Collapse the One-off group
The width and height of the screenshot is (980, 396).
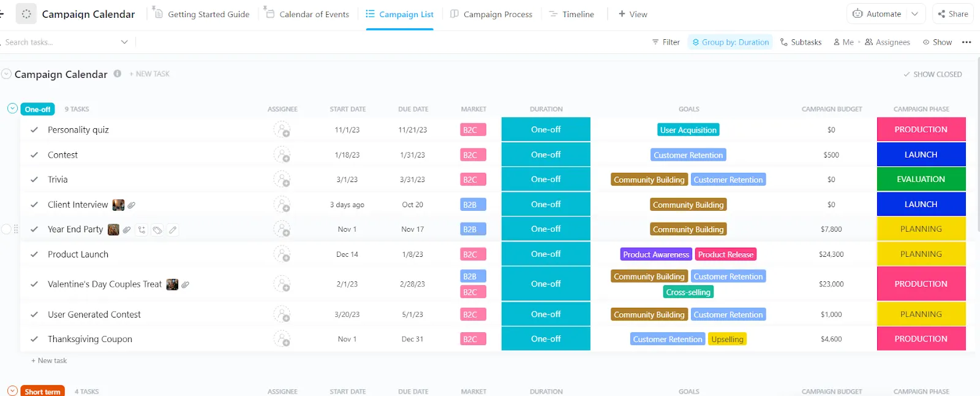click(12, 109)
